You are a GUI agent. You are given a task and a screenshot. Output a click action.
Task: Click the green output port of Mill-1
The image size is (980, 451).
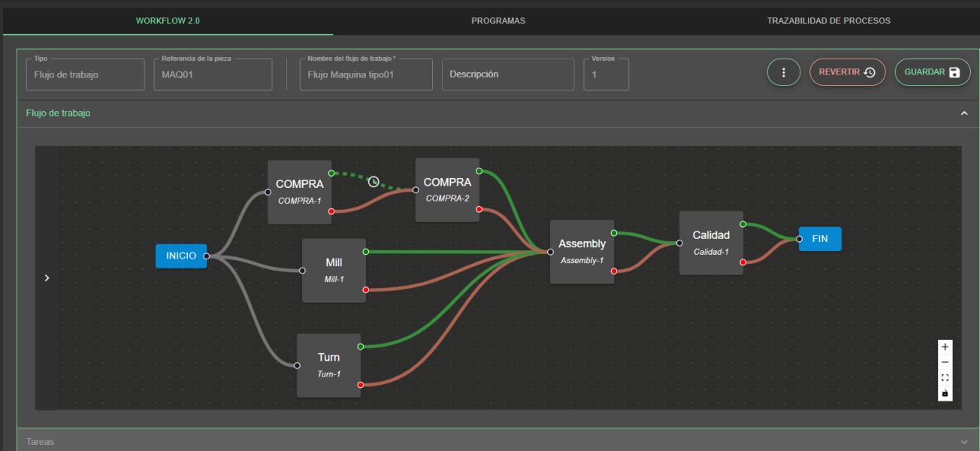tap(364, 251)
